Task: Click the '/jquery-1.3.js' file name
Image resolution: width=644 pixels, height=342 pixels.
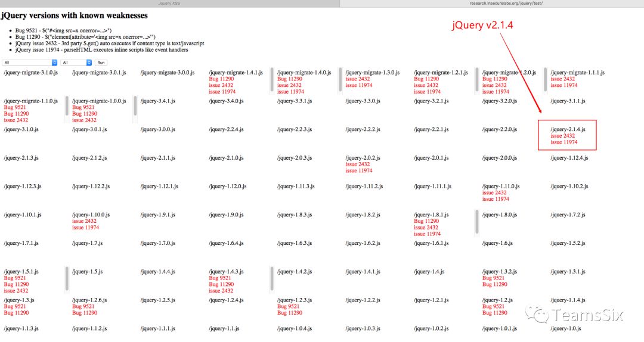Action: pyautogui.click(x=19, y=300)
